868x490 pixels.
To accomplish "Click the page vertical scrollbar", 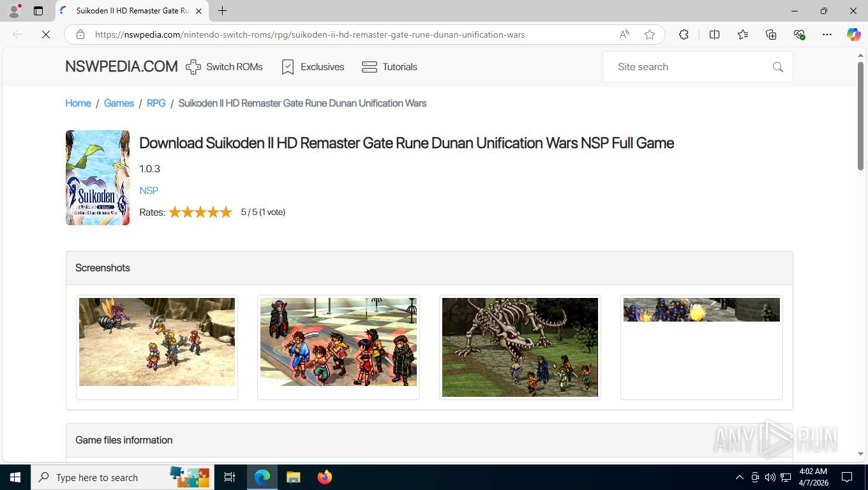I will coord(860,115).
